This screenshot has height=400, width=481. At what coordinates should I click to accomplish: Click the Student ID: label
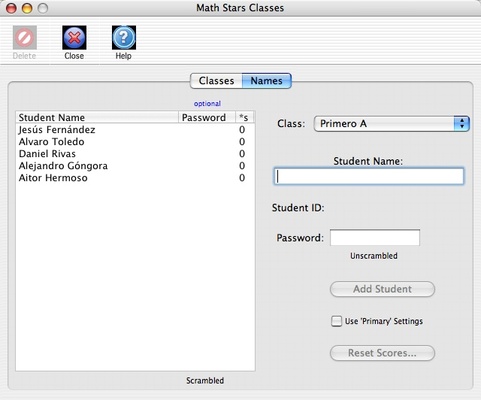(298, 208)
